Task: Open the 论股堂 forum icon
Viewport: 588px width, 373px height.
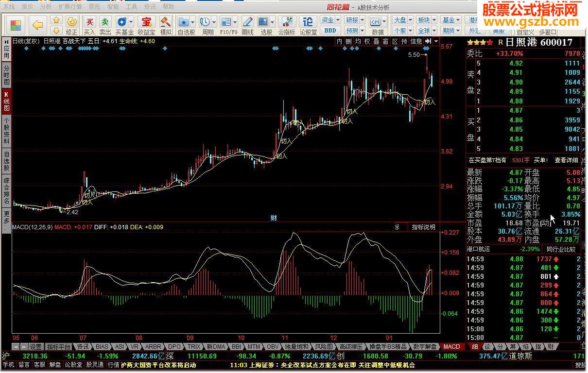Action: pyautogui.click(x=308, y=25)
